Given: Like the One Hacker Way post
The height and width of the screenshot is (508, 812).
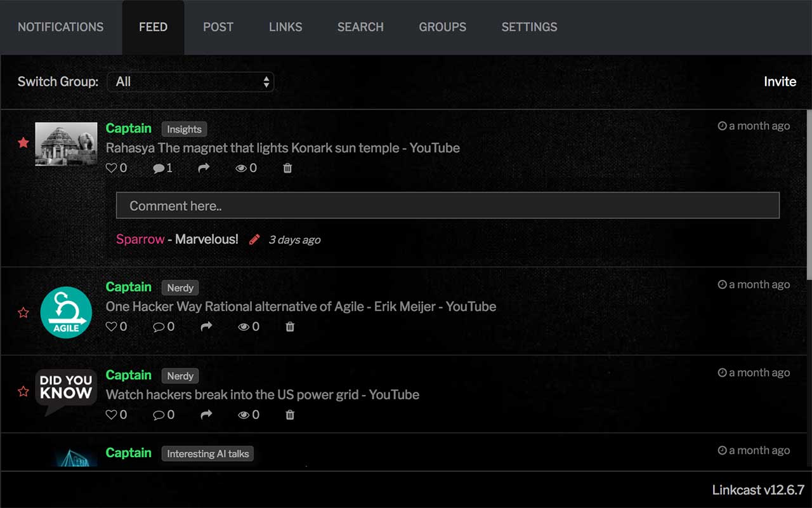Looking at the screenshot, I should (112, 327).
